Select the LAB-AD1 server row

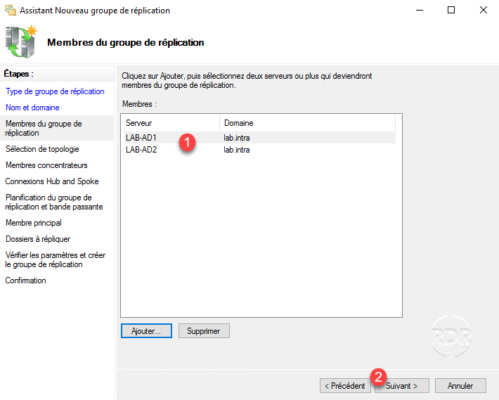259,138
